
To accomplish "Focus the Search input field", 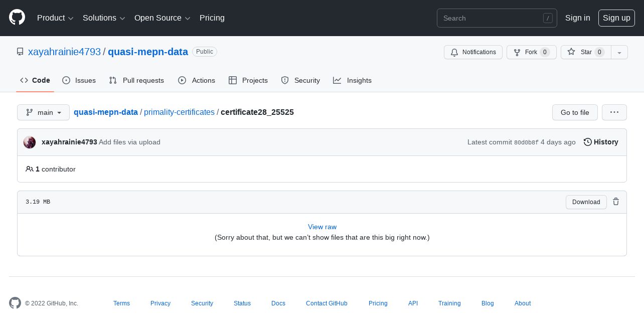I will pyautogui.click(x=497, y=18).
